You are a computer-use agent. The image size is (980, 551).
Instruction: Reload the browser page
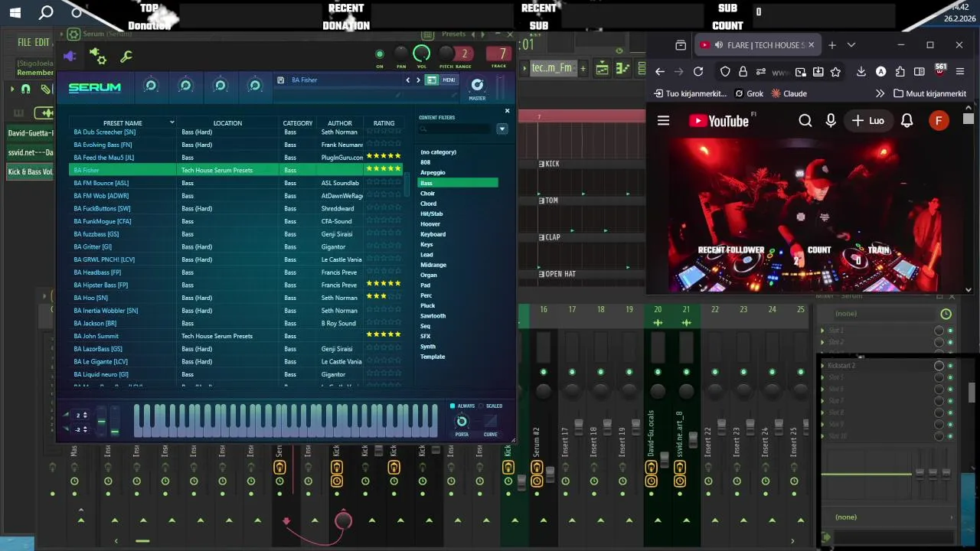coord(698,71)
